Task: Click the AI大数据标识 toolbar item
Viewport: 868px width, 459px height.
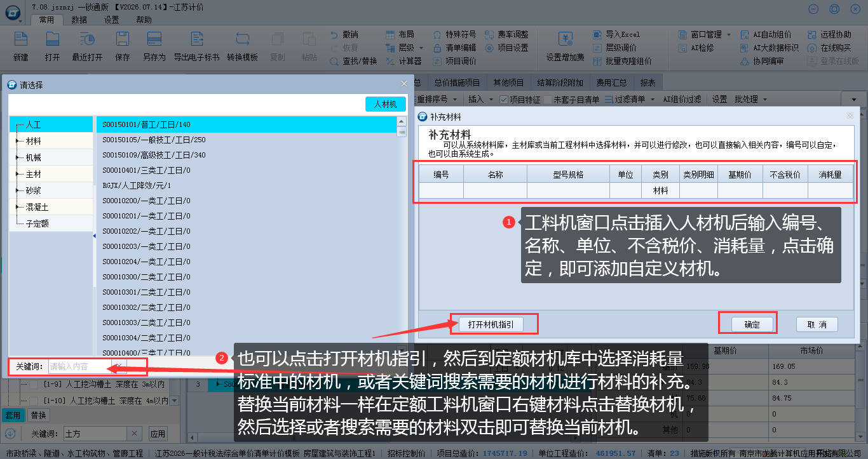Action: click(x=770, y=48)
